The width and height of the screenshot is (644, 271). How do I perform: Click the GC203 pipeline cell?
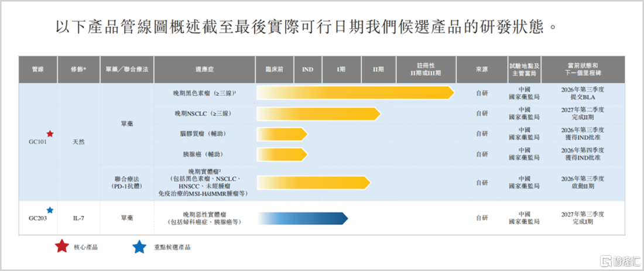click(x=38, y=218)
